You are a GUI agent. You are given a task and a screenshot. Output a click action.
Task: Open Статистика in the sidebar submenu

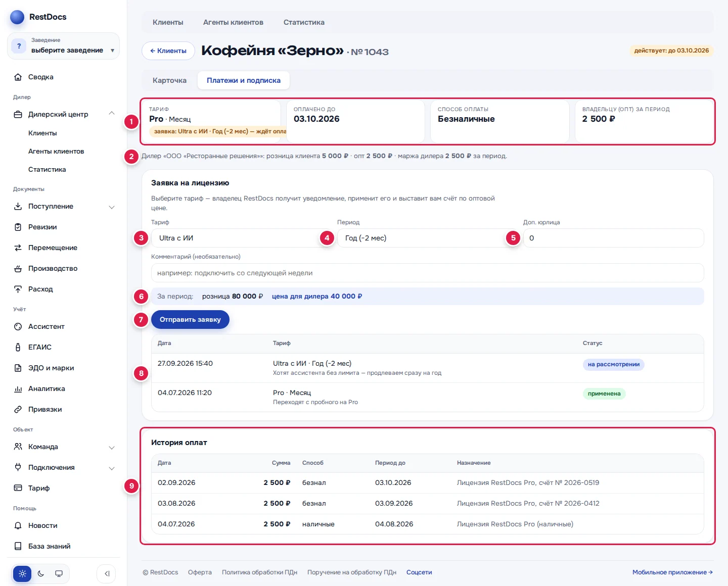[x=47, y=170]
